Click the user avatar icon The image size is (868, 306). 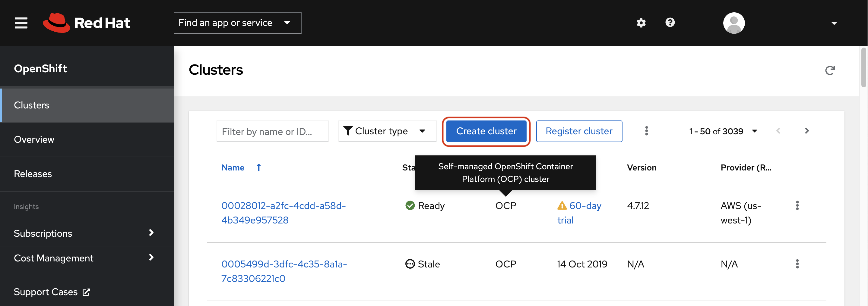734,23
